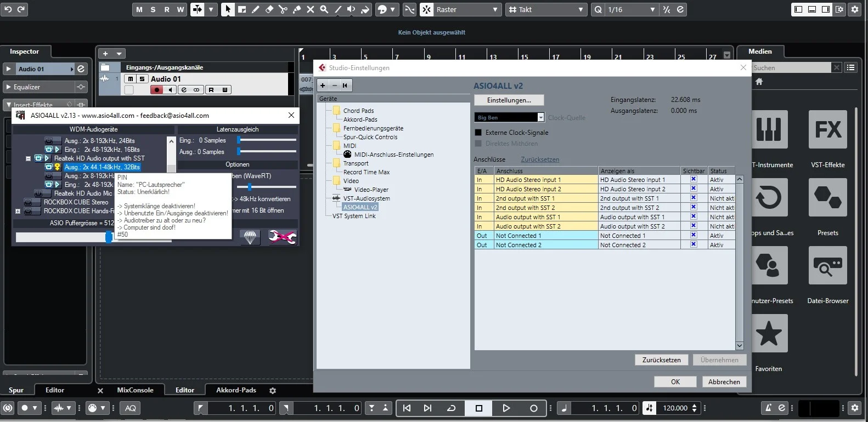Start playback with the transport Play button

click(506, 408)
